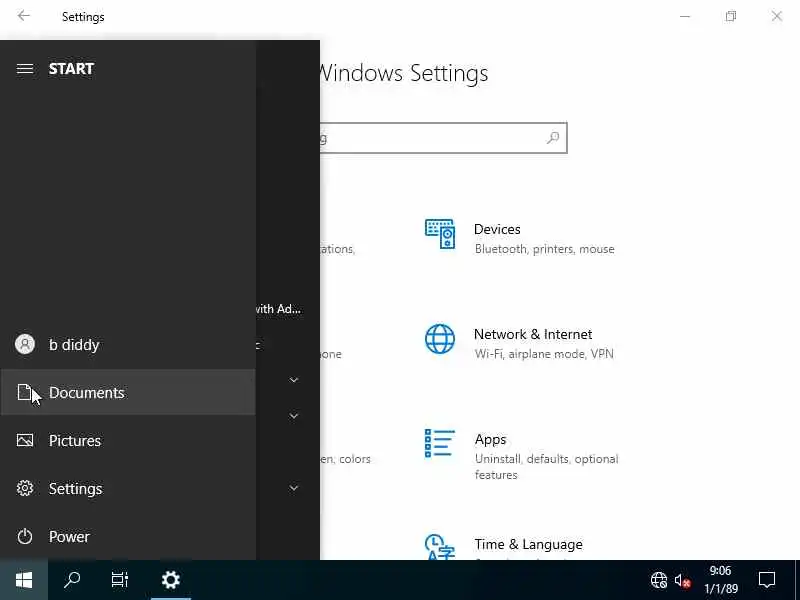Open the Devices settings category

(x=520, y=238)
